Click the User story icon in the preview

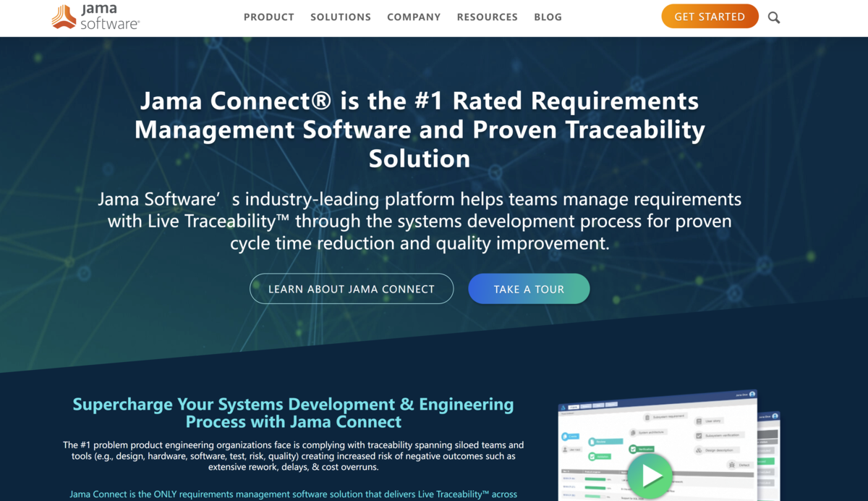(699, 421)
